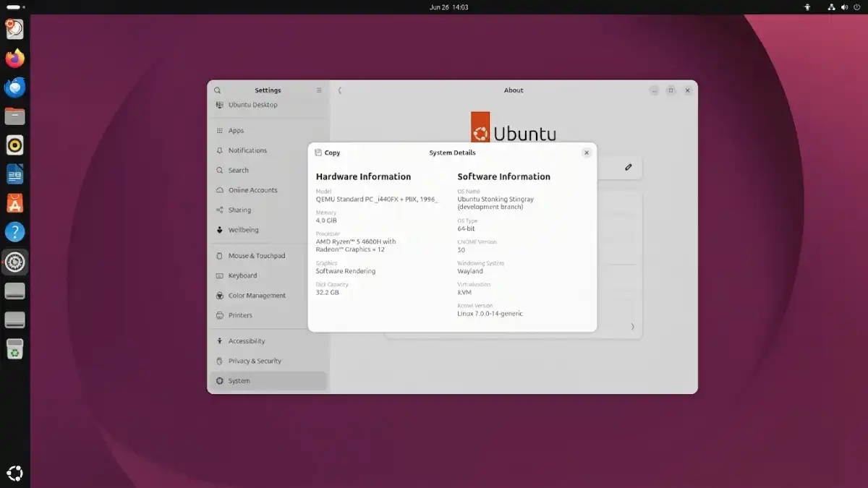The image size is (868, 488).
Task: Click the Copy button in System Details
Action: pos(328,153)
